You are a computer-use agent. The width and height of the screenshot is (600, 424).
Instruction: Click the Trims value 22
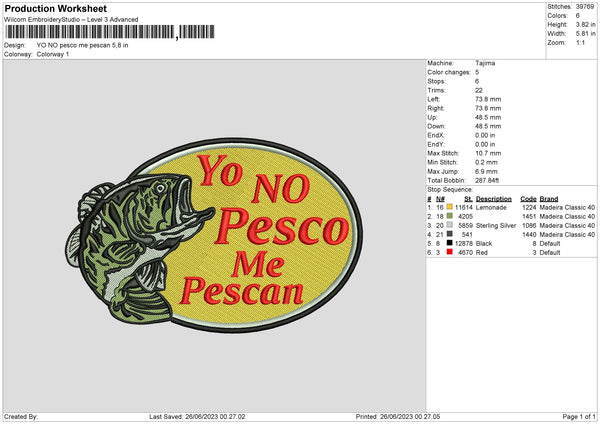[479, 90]
